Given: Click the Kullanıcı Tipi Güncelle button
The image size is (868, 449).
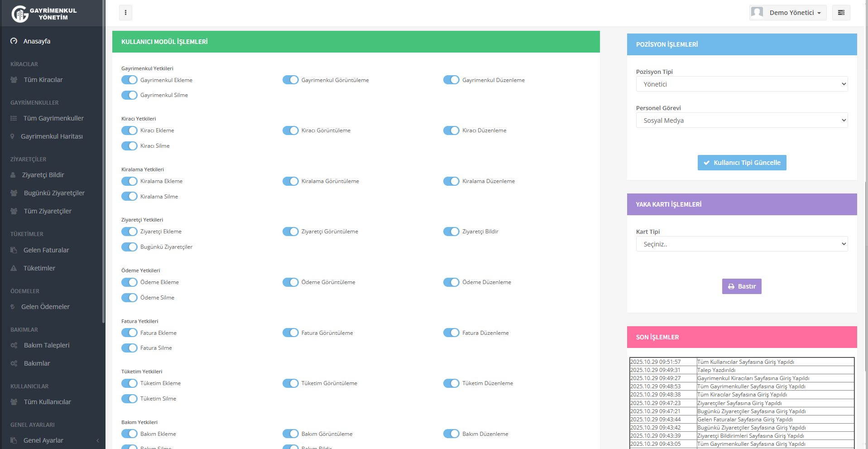Looking at the screenshot, I should tap(742, 163).
